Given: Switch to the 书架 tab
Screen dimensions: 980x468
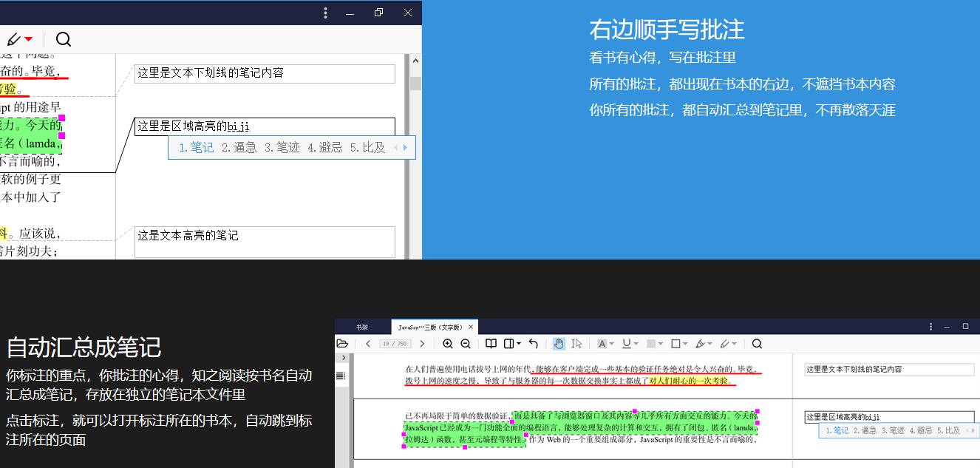Looking at the screenshot, I should click(x=362, y=327).
